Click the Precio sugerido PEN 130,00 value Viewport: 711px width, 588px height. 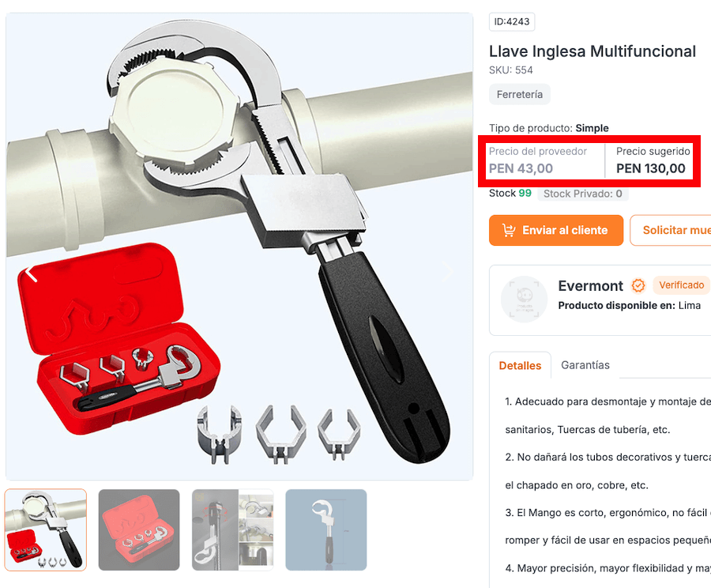pyautogui.click(x=651, y=169)
